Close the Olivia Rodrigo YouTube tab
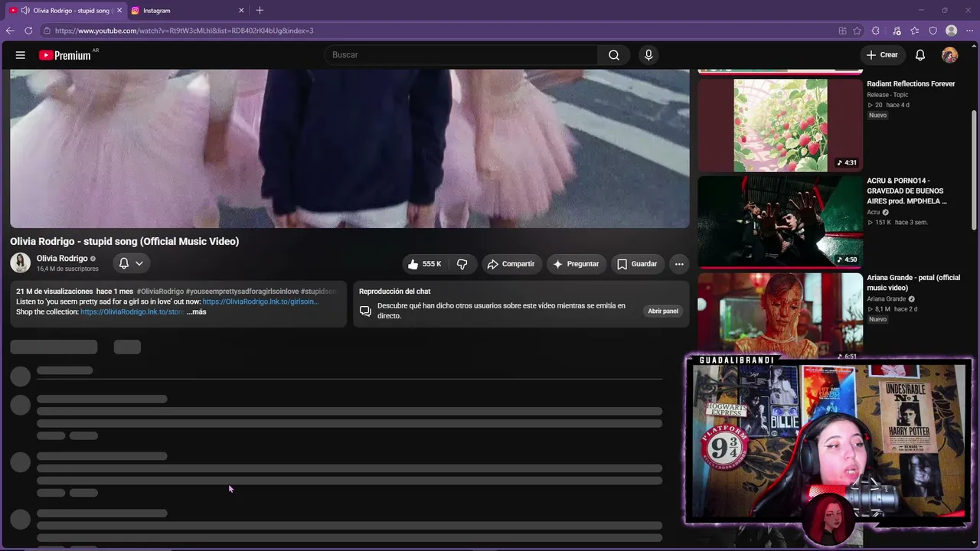The width and height of the screenshot is (980, 551). pyautogui.click(x=119, y=11)
